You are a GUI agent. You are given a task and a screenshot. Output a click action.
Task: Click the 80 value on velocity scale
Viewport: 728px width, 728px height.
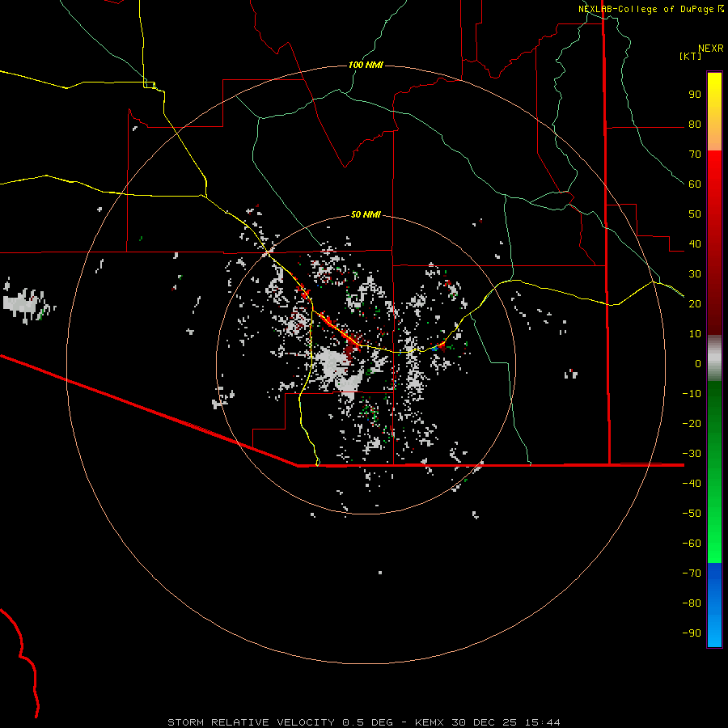tap(695, 125)
